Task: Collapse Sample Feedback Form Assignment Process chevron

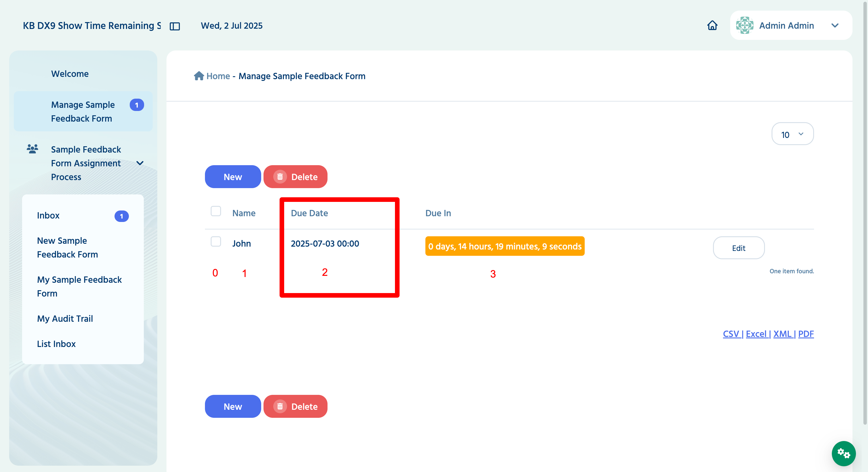Action: click(x=140, y=163)
